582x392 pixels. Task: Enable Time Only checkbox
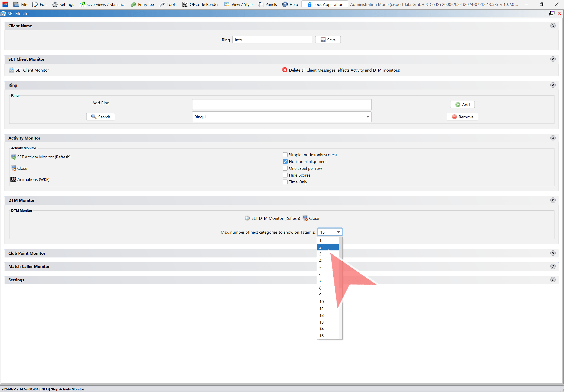pos(285,182)
